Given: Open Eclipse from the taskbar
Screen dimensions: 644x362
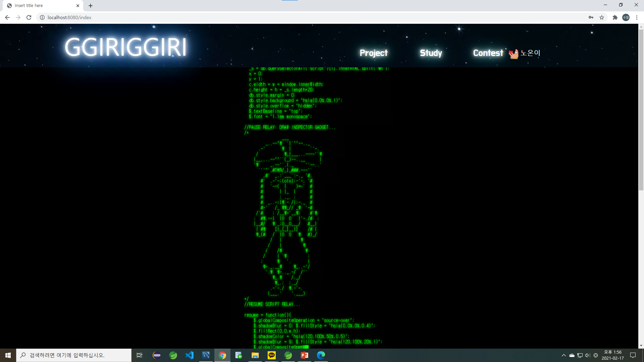Looking at the screenshot, I should [156, 355].
